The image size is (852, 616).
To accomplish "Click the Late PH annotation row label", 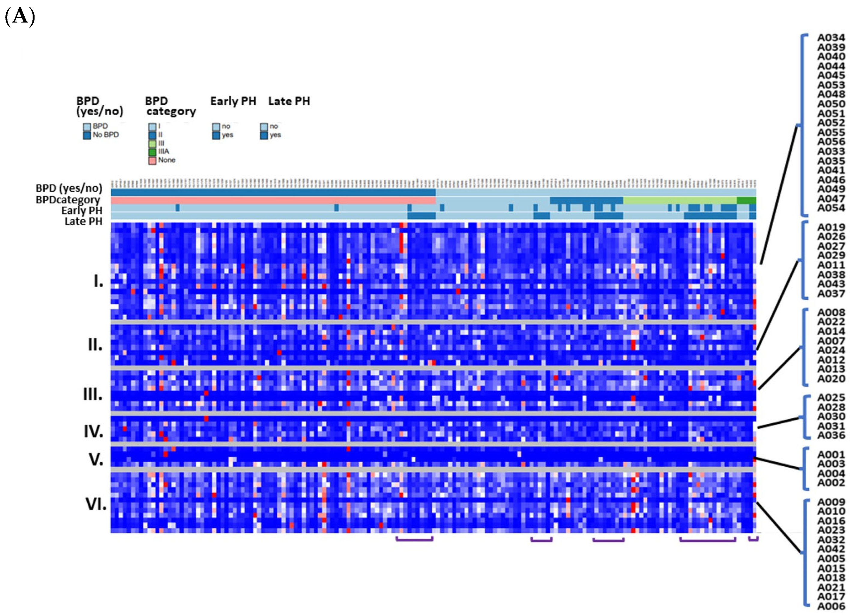I will [83, 221].
